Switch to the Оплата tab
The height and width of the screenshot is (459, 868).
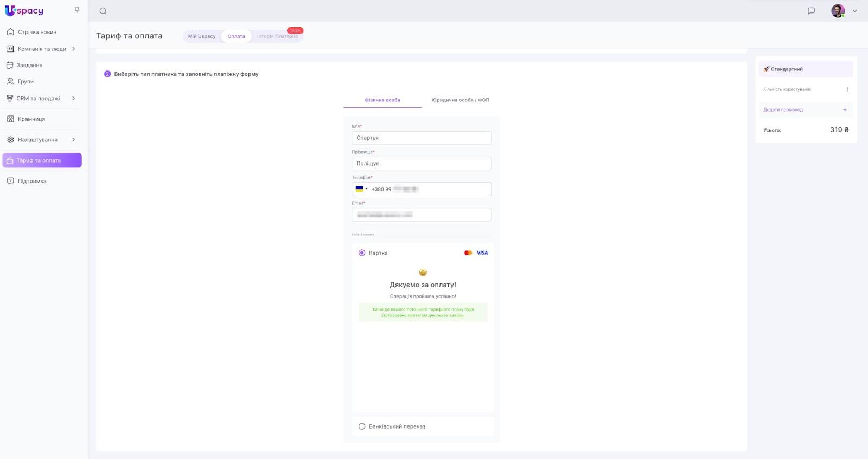(x=237, y=36)
